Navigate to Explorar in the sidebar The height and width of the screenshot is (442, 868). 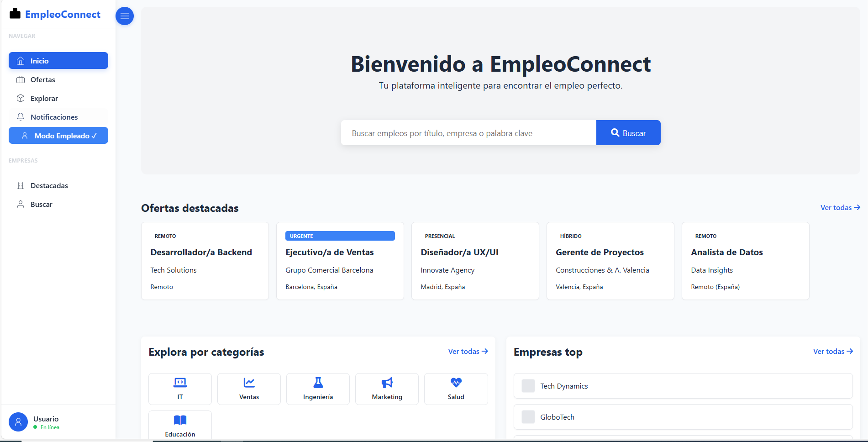(x=44, y=99)
